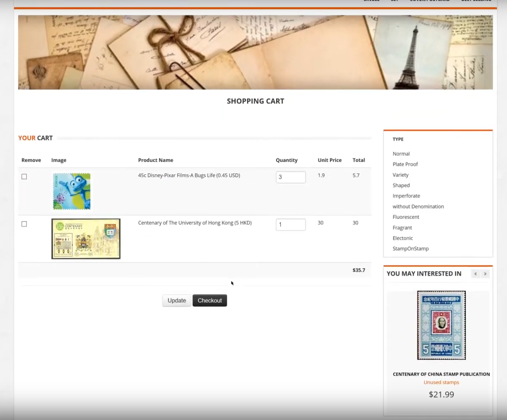Image resolution: width=507 pixels, height=420 pixels.
Task: Choose the Variety type filter
Action: [400, 175]
